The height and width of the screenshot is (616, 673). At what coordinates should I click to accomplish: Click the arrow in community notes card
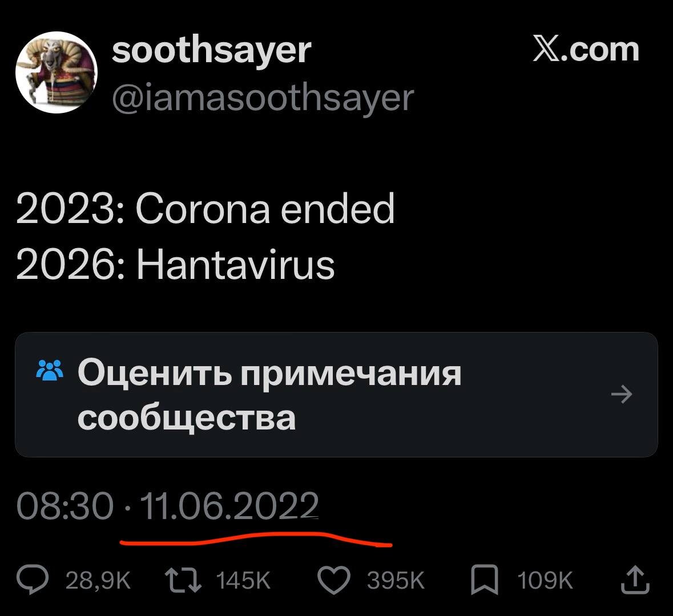[622, 394]
